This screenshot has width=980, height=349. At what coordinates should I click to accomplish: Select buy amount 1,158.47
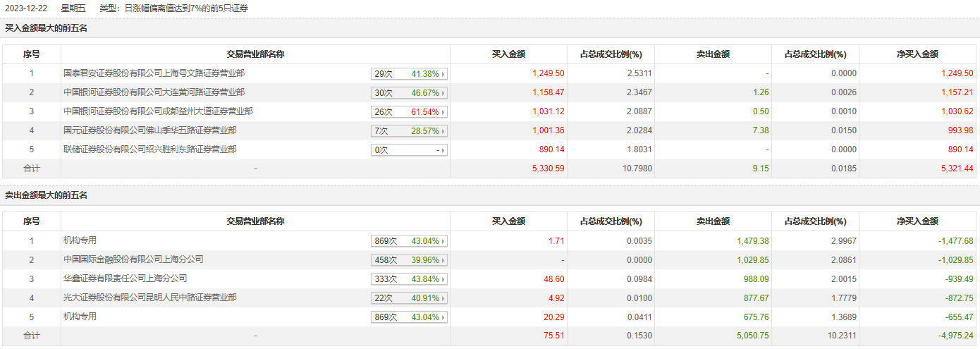[549, 92]
